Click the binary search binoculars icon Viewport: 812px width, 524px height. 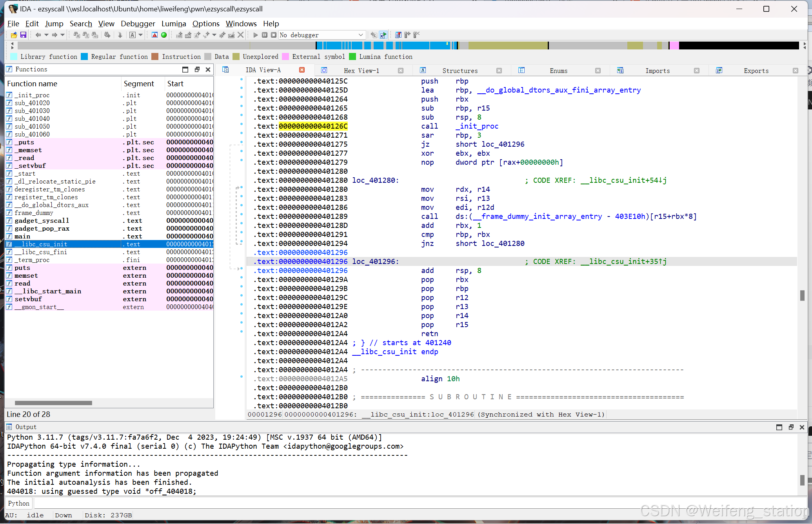pos(95,35)
